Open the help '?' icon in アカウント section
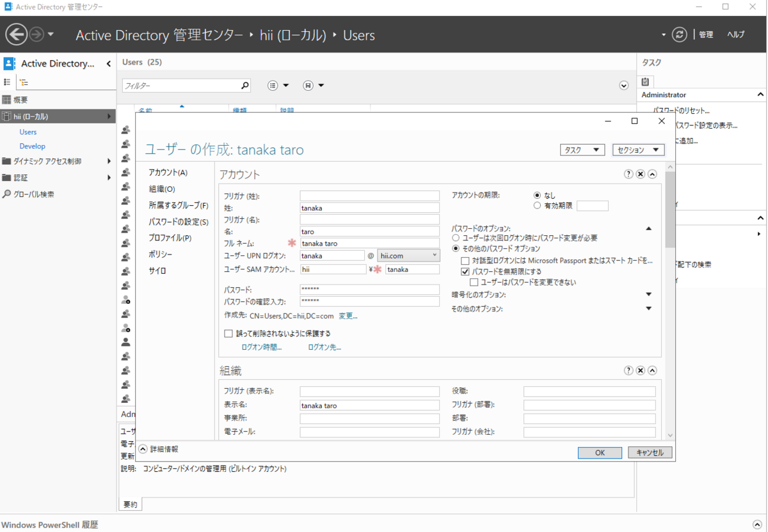 (628, 173)
